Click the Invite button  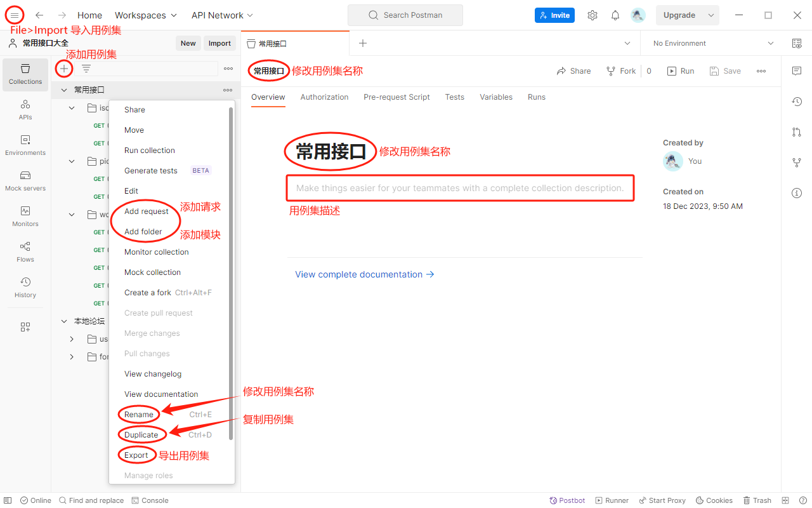click(x=554, y=15)
